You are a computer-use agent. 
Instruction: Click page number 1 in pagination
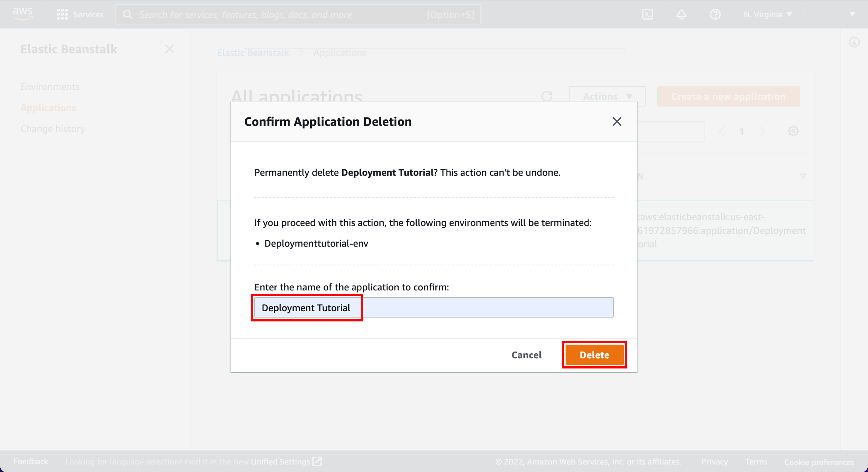(741, 131)
